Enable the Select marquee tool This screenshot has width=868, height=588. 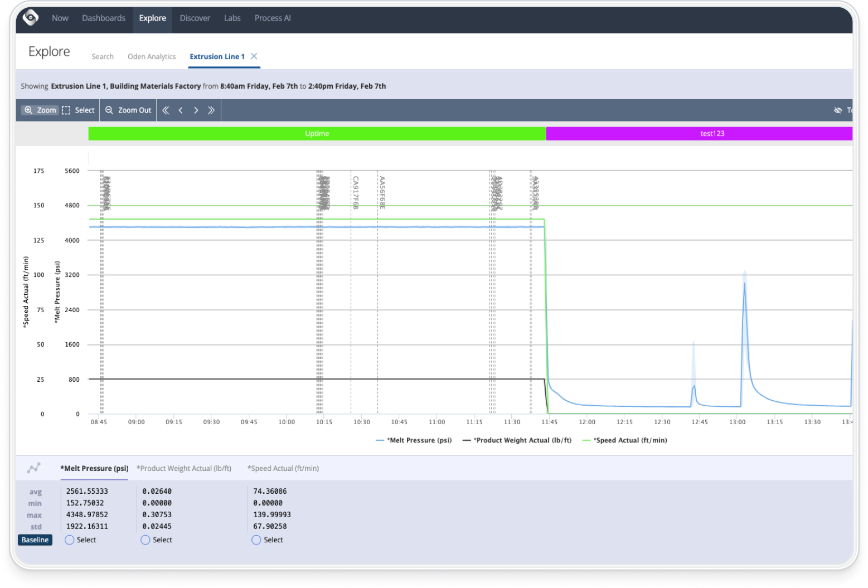pyautogui.click(x=78, y=110)
